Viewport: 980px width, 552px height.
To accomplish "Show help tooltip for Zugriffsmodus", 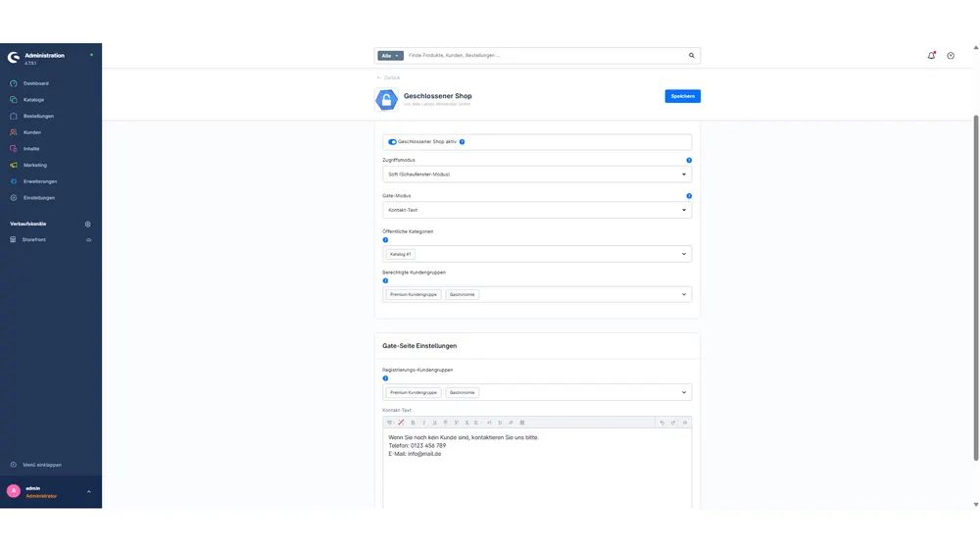I will click(x=689, y=160).
